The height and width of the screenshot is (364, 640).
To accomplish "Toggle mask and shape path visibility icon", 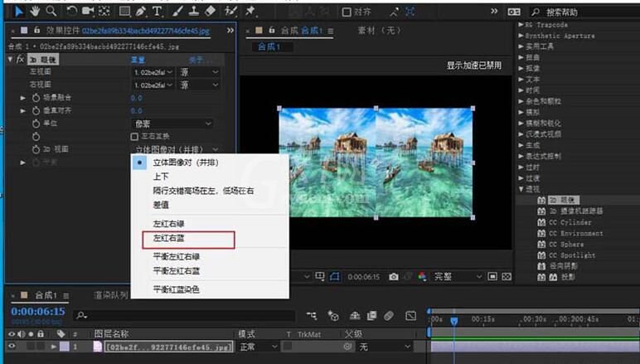I will pos(335,277).
